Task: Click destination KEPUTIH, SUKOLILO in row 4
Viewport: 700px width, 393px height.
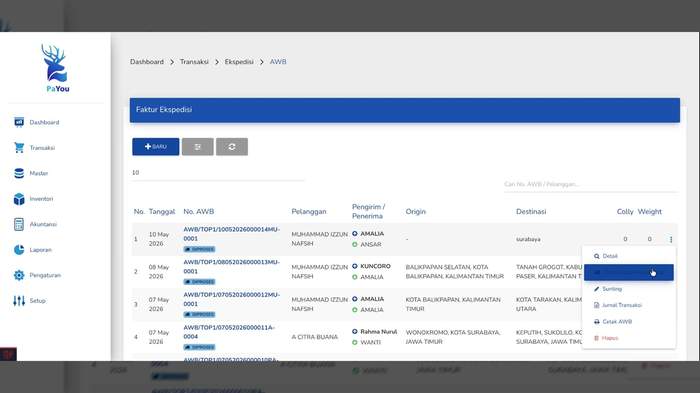Action: tap(550, 337)
